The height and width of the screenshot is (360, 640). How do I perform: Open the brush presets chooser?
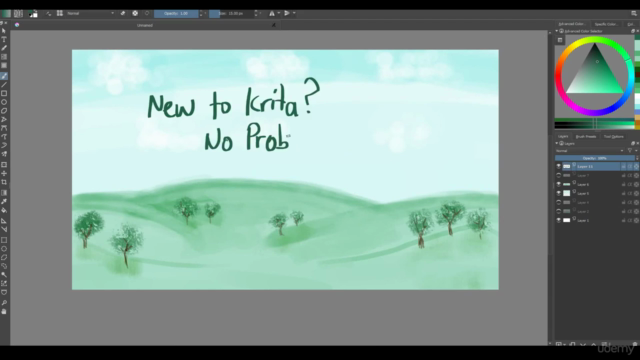(60, 13)
